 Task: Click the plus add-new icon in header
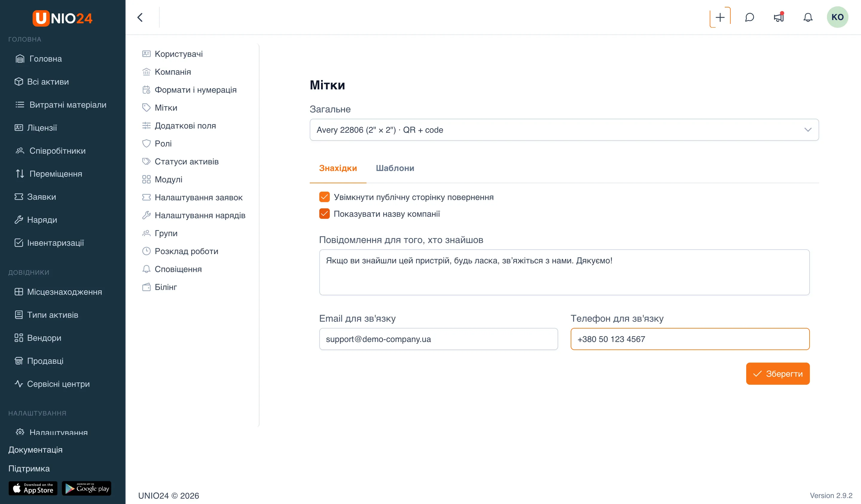pos(720,17)
